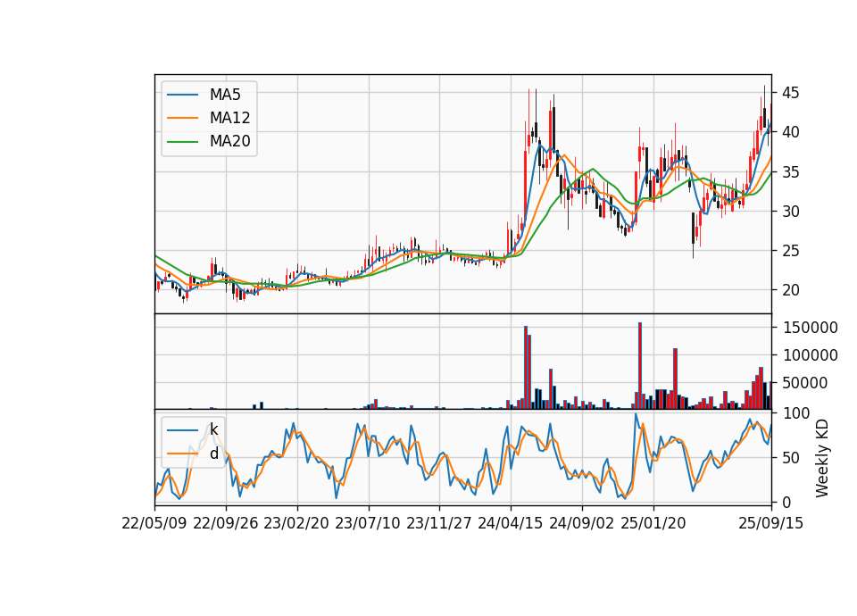
Task: Click the 25/01/20 date label
Action: [653, 523]
